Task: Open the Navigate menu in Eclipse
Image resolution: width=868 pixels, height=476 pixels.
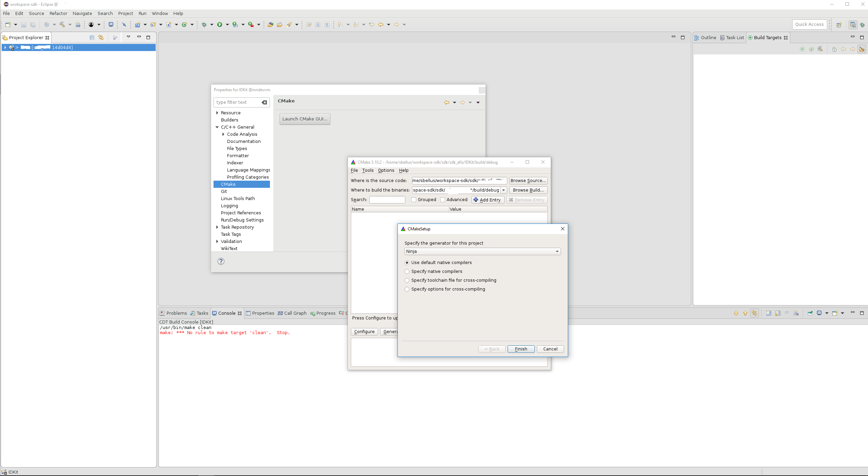Action: point(82,13)
